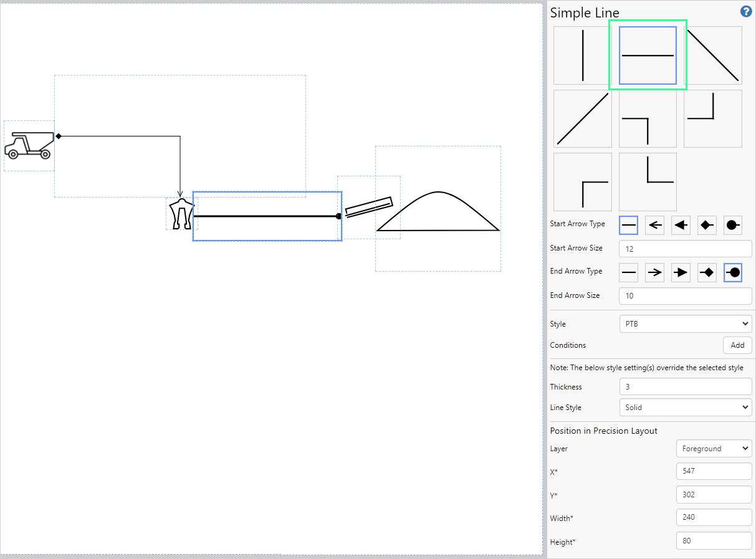This screenshot has height=559, width=756.
Task: Open the Style dropdown showing PTB
Action: pyautogui.click(x=685, y=324)
